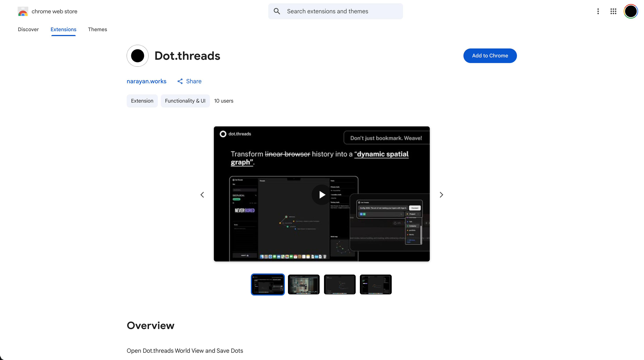
Task: Select the Extensions tab
Action: [x=63, y=29]
